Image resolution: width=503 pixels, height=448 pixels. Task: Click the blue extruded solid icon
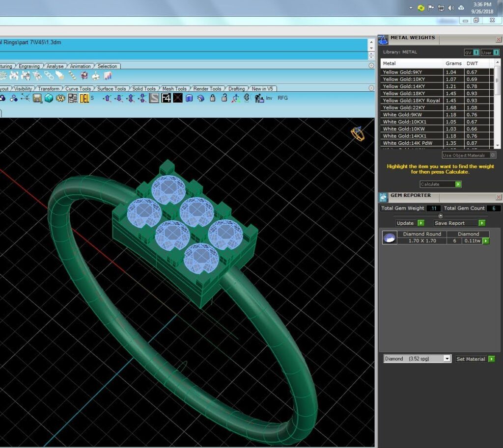pyautogui.click(x=189, y=98)
